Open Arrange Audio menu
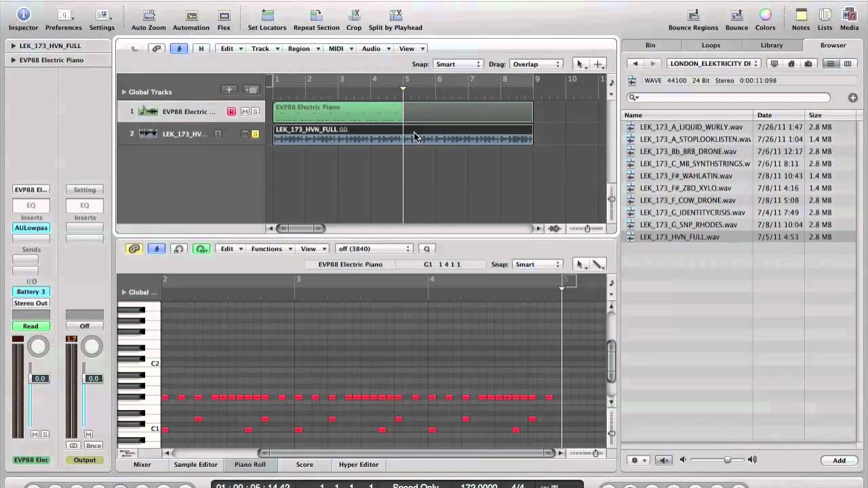Screen dimensions: 868x488 click(x=376, y=49)
